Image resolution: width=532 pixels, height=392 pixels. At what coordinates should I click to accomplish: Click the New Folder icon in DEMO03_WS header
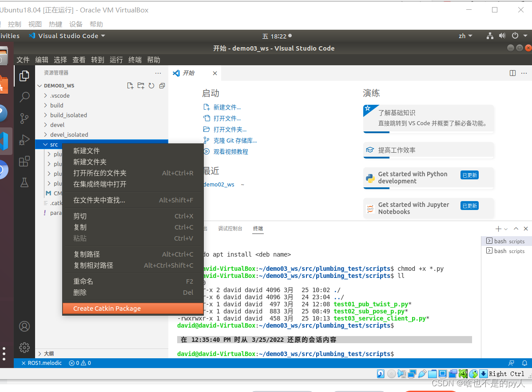click(x=141, y=85)
